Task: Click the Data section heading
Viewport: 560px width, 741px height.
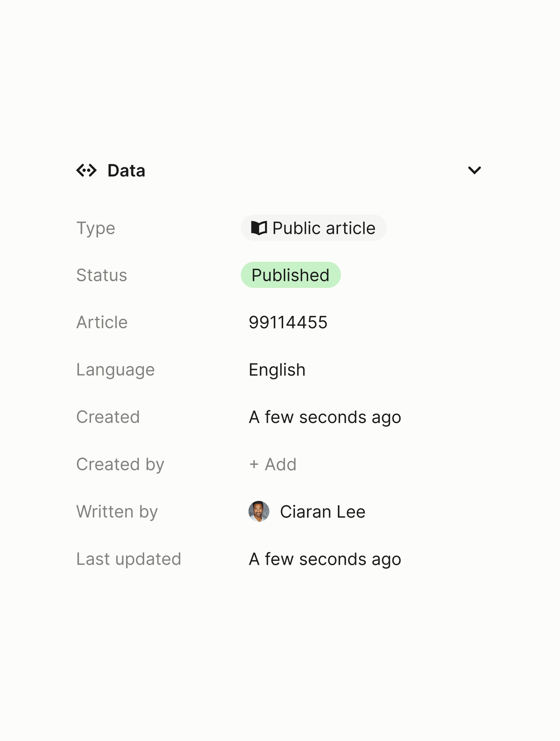Action: tap(126, 171)
